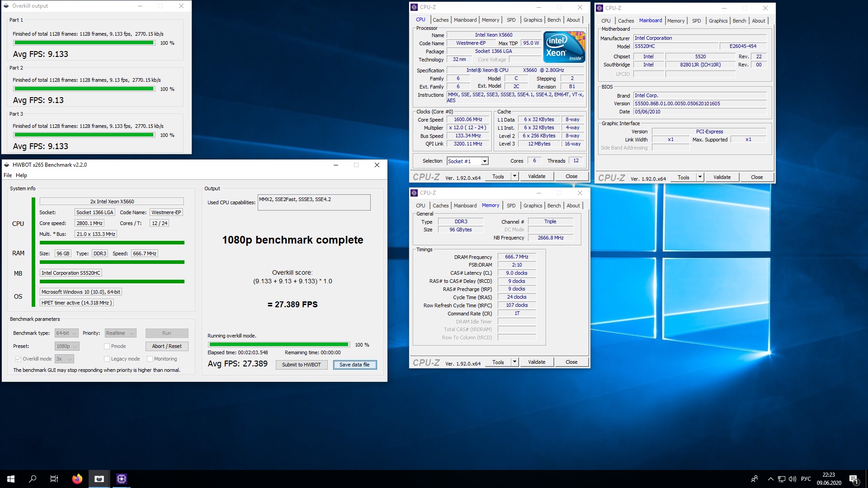This screenshot has height=488, width=868.
Task: Close the HWBOT x265 Benchmark window
Action: point(377,165)
